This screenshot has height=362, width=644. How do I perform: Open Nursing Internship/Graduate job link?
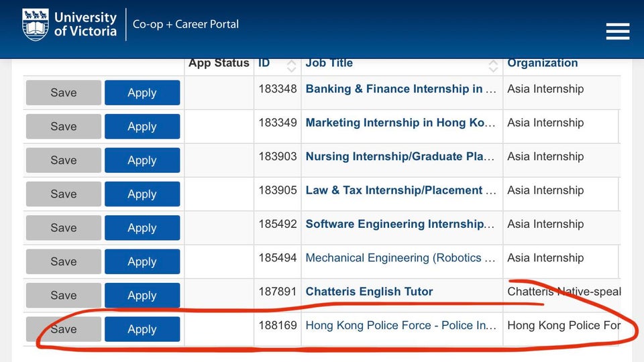(400, 157)
